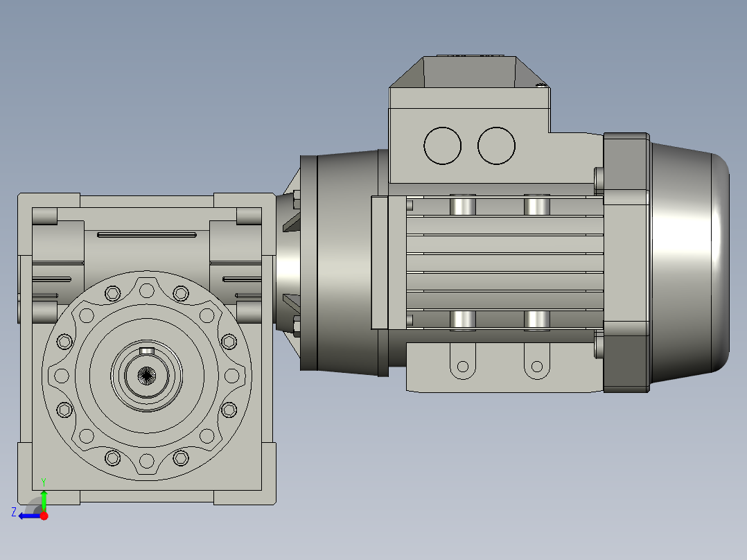Select the left round knockout on terminal box
The width and height of the screenshot is (747, 560).
[442, 146]
